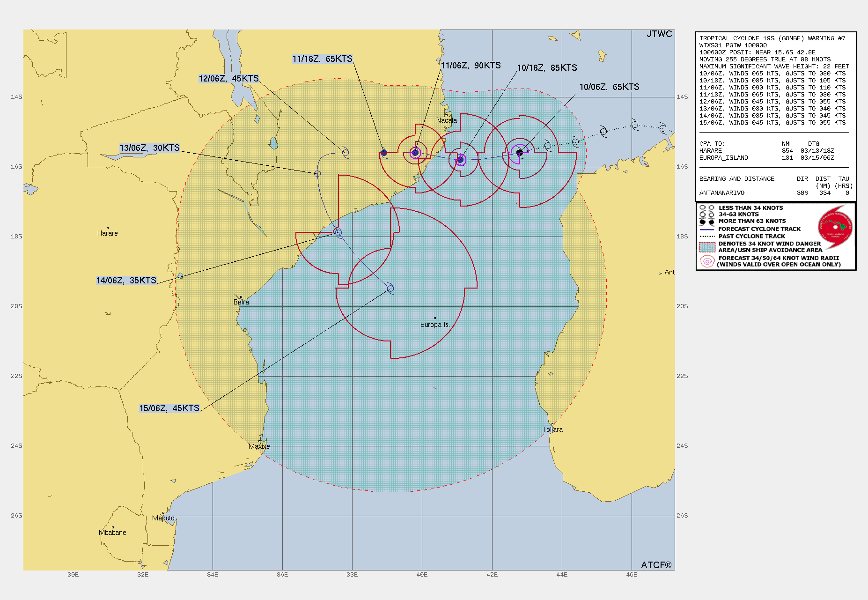The height and width of the screenshot is (600, 868).
Task: Select the 12/06Z 45KTS track position marker
Action: (346, 153)
